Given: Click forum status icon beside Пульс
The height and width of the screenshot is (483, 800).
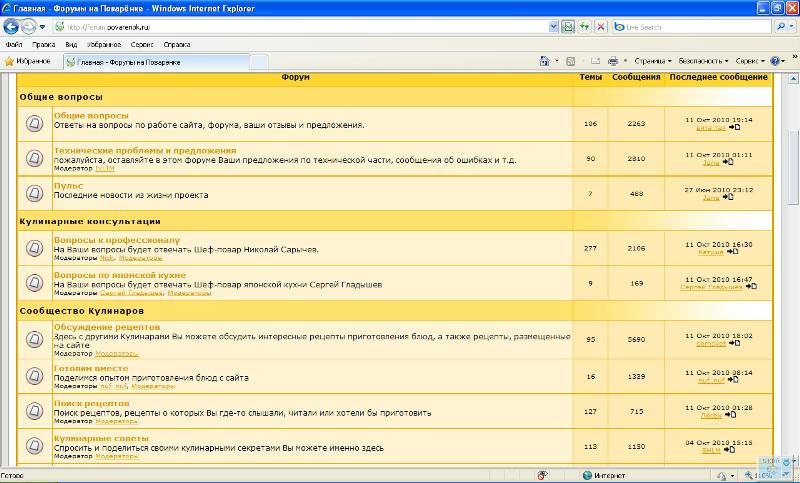Looking at the screenshot, I should (34, 193).
